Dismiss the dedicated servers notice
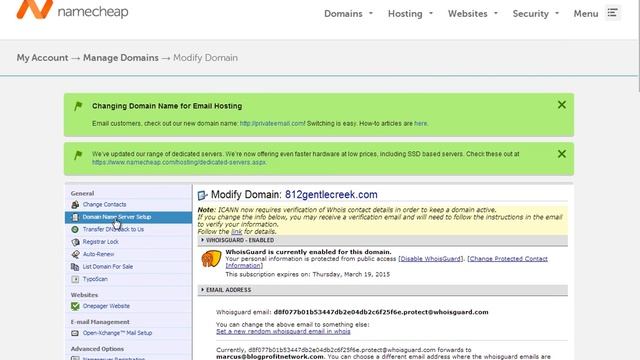Image resolution: width=640 pixels, height=360 pixels. click(x=562, y=154)
